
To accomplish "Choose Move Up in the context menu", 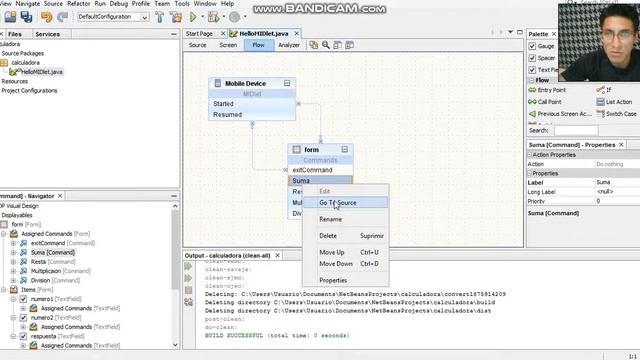I will (346, 253).
